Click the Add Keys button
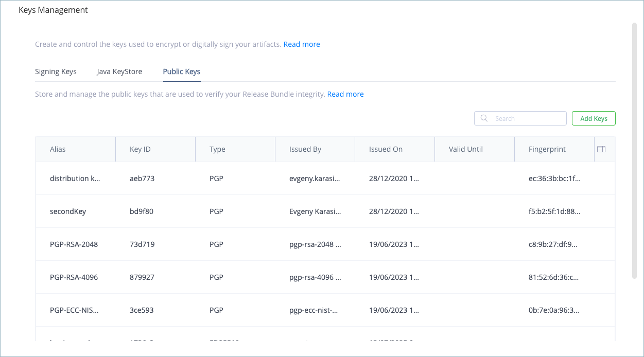Image resolution: width=644 pixels, height=357 pixels. (x=593, y=118)
